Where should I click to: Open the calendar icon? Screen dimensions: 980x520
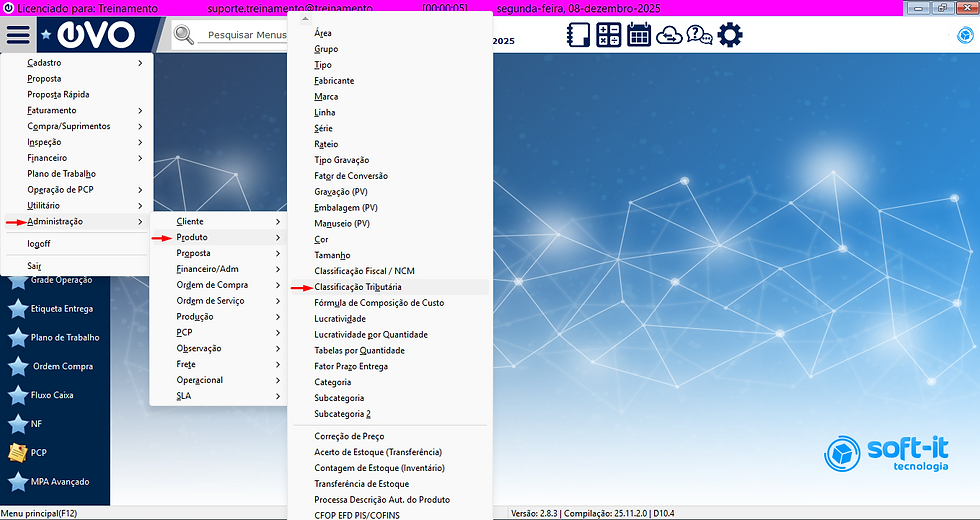(639, 34)
